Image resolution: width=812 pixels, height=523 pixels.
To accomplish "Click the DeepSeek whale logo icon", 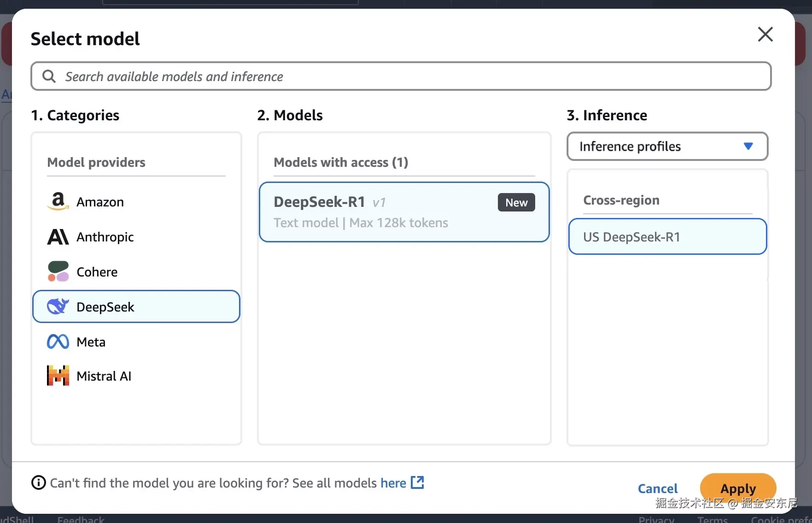I will (58, 306).
